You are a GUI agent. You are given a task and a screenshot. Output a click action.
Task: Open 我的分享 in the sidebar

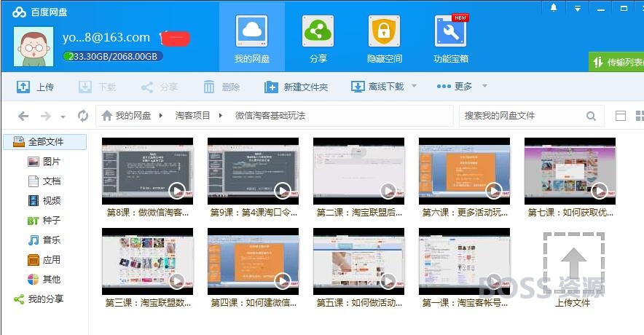coord(39,299)
